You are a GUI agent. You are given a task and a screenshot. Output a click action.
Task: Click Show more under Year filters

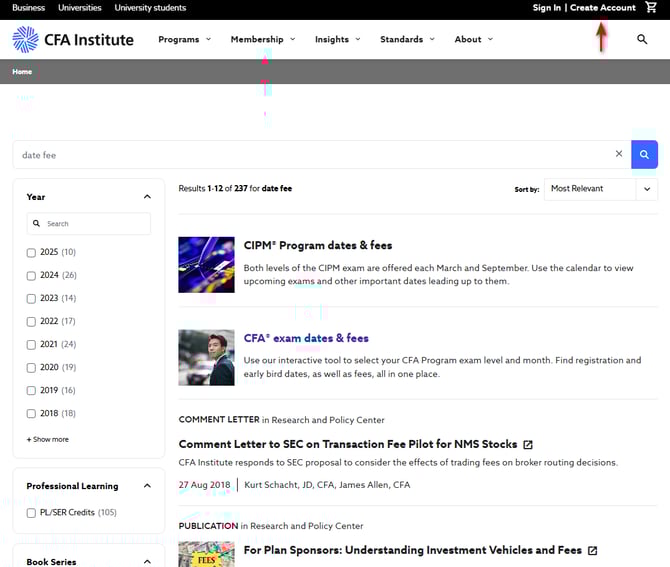click(x=48, y=439)
